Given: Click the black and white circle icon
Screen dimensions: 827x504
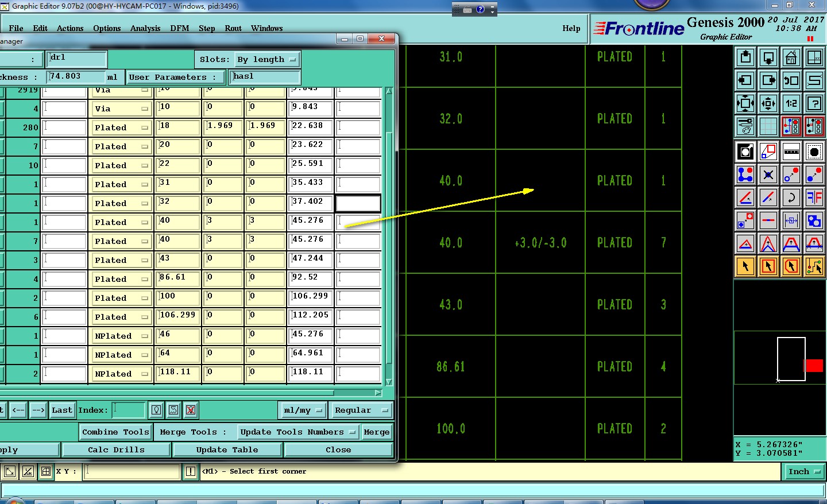Looking at the screenshot, I should pos(814,152).
